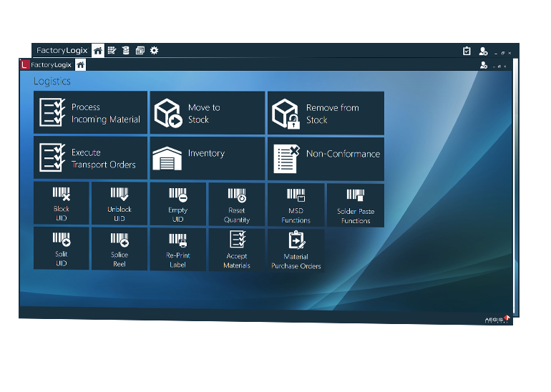The width and height of the screenshot is (551, 392).
Task: Click stacked documents icon in back window toolbar
Action: [140, 51]
